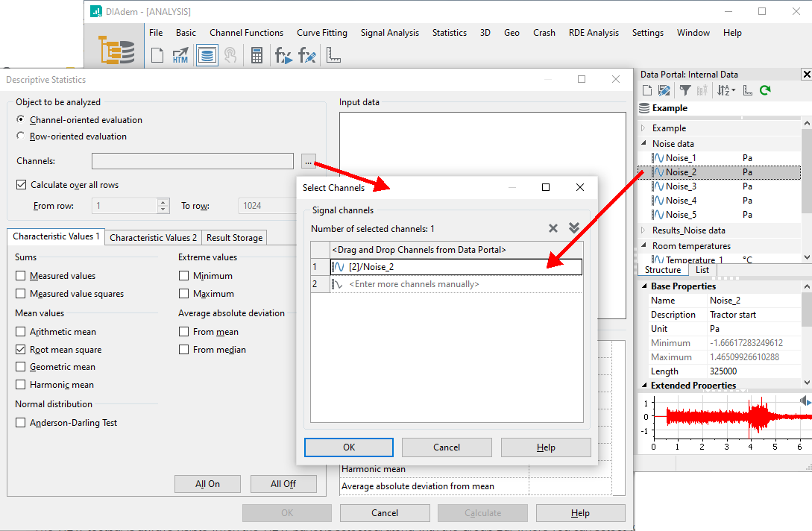Switch to the Characteristic Values 2 tab
The image size is (812, 531).
(154, 238)
